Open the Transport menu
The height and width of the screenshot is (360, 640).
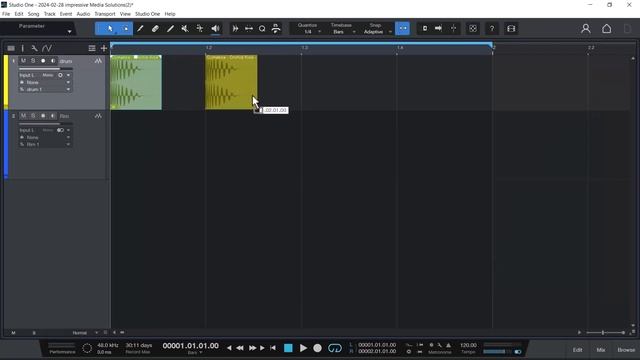104,14
